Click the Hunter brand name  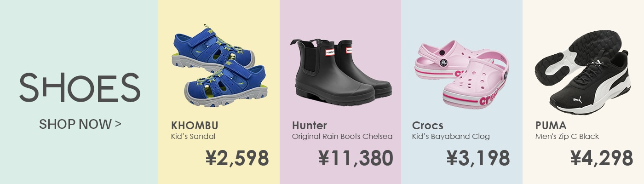(310, 126)
